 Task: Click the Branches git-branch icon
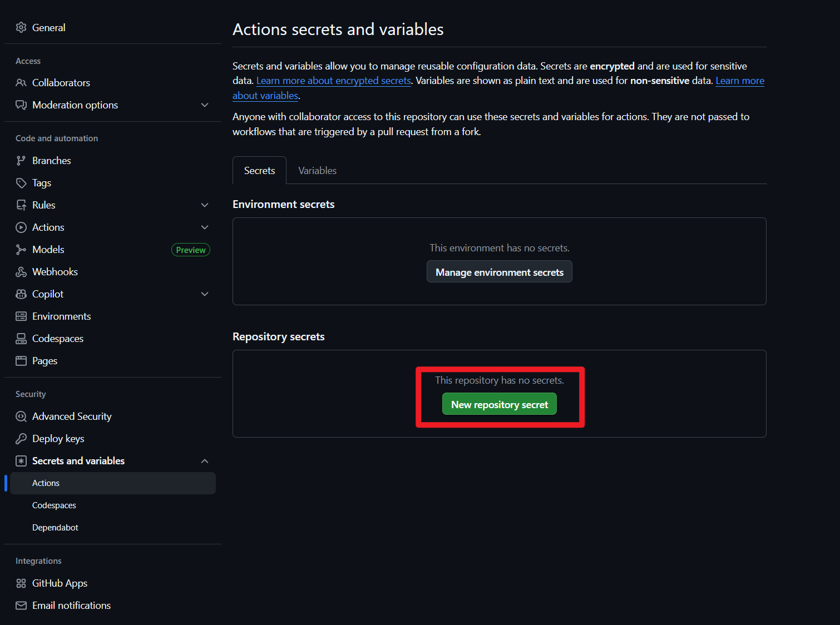coord(21,161)
